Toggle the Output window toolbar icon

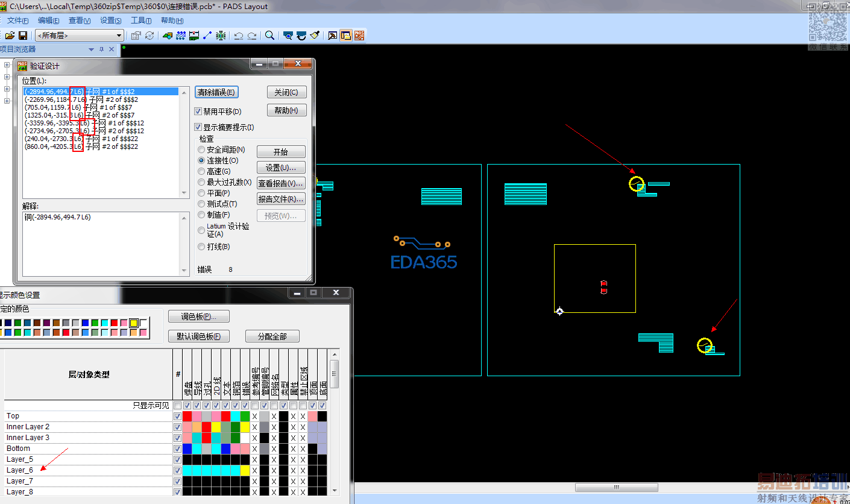coord(332,36)
